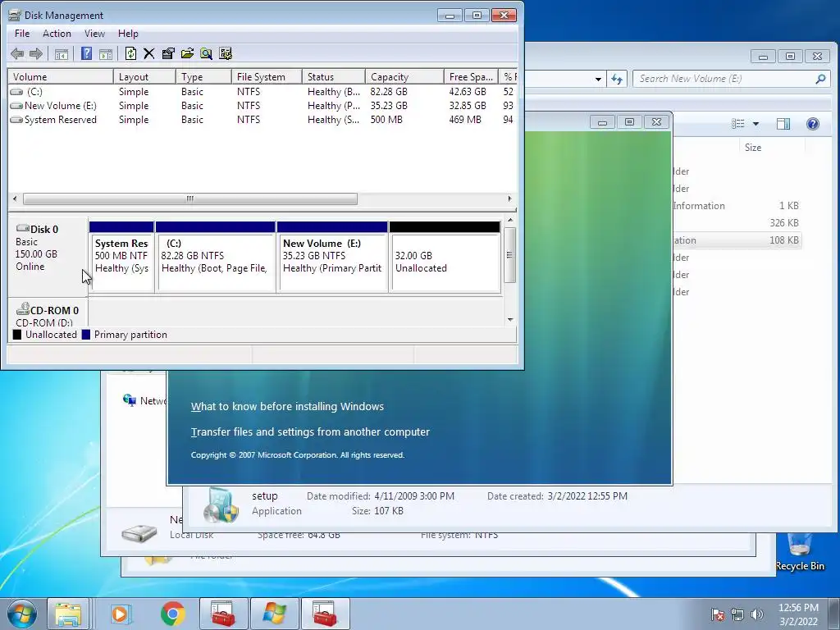Open the Help menu
The height and width of the screenshot is (630, 840).
[x=128, y=33]
